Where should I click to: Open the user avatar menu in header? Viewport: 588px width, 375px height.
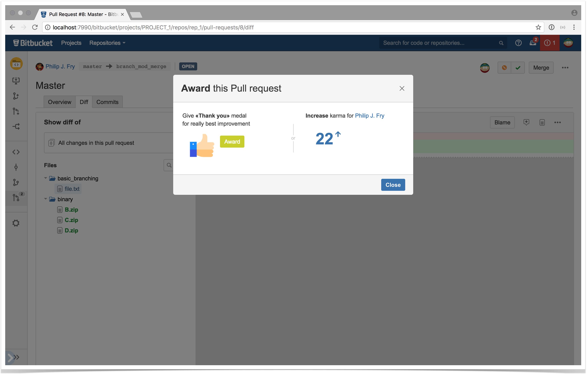(568, 43)
